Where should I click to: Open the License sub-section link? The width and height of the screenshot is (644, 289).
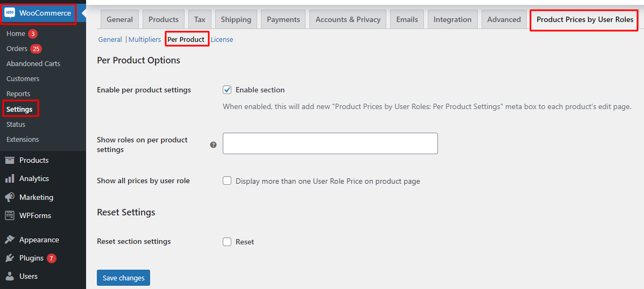pyautogui.click(x=222, y=40)
